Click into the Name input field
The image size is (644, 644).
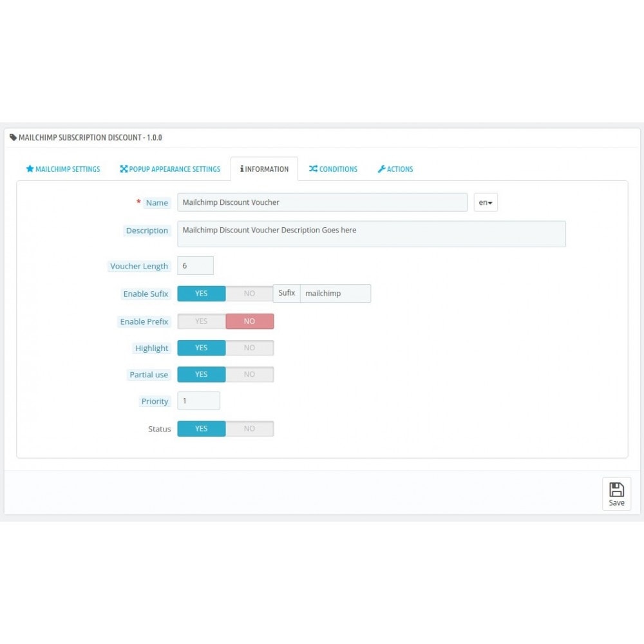pos(323,202)
